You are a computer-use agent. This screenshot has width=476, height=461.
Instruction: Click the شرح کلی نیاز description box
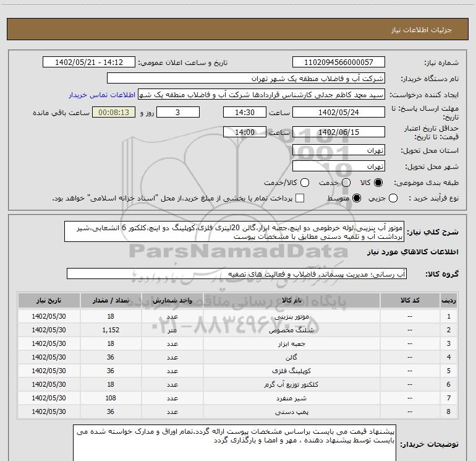[x=234, y=231]
